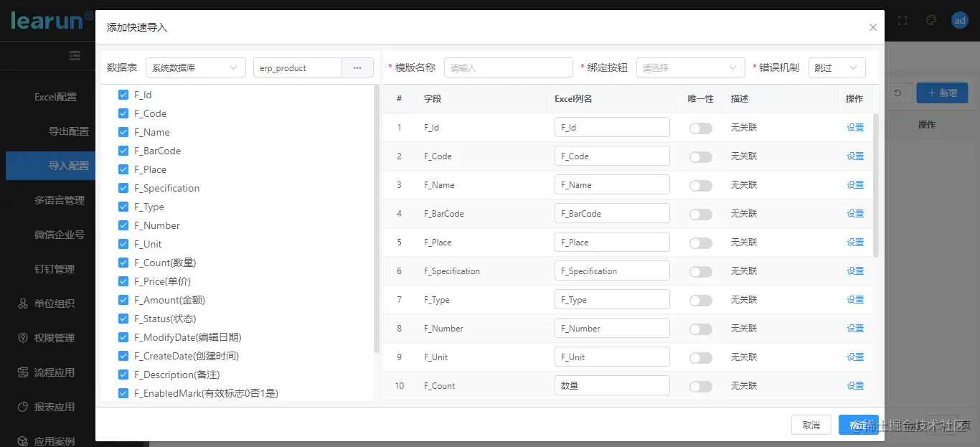Uncheck F_Description(备注) checkbox
Viewport: 980px width, 447px height.
[123, 375]
